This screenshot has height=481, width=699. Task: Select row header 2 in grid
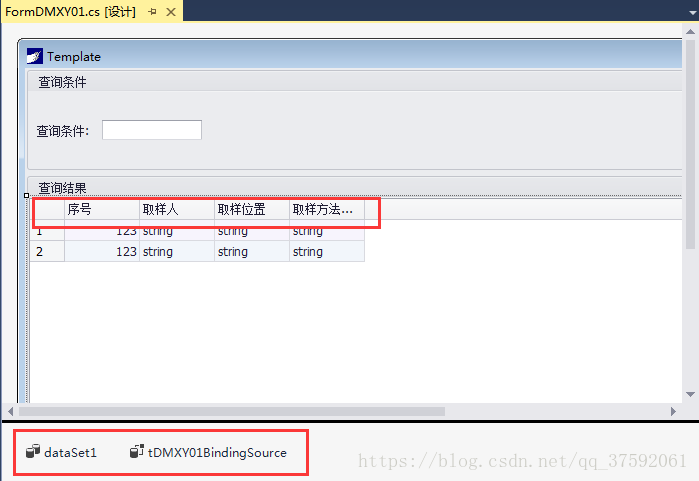(47, 251)
